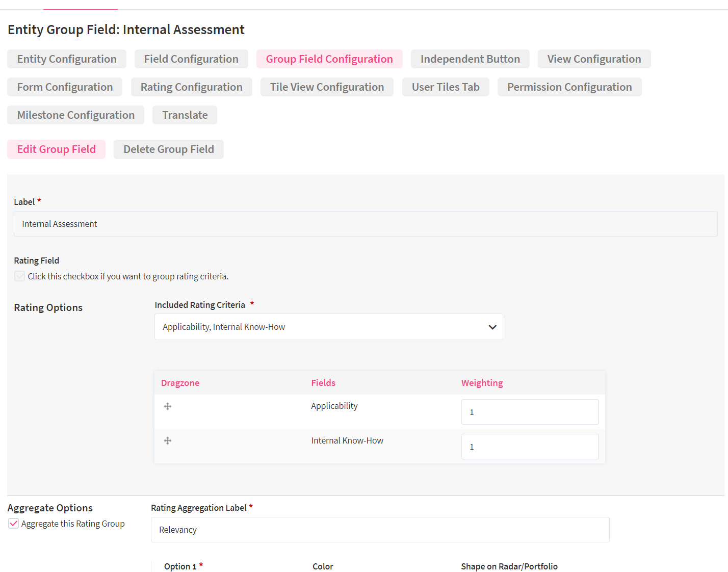Screen dimensions: 728x572
Task: Click the Rating Aggregation Label field
Action: 380,530
